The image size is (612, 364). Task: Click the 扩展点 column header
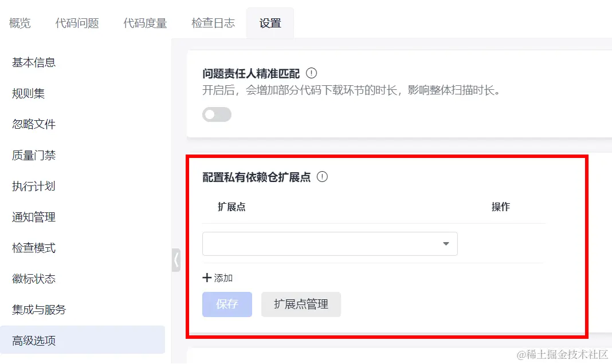[x=232, y=207]
